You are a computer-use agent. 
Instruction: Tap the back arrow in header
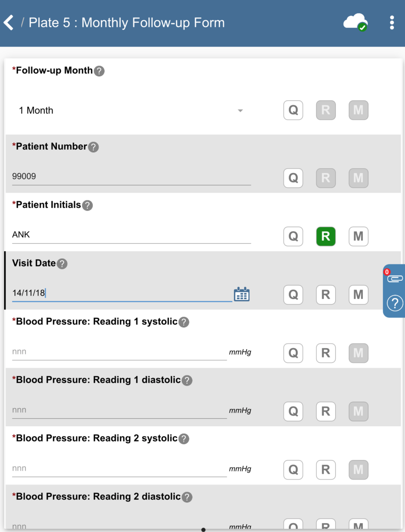9,23
